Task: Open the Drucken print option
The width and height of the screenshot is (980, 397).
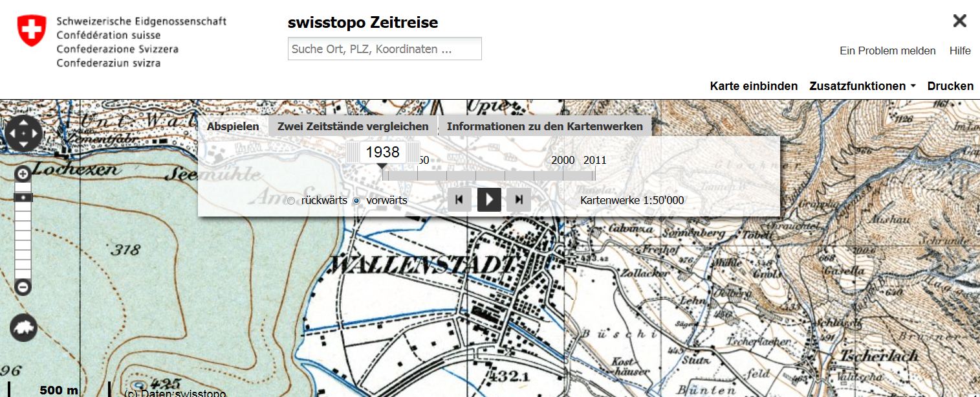Action: click(950, 86)
